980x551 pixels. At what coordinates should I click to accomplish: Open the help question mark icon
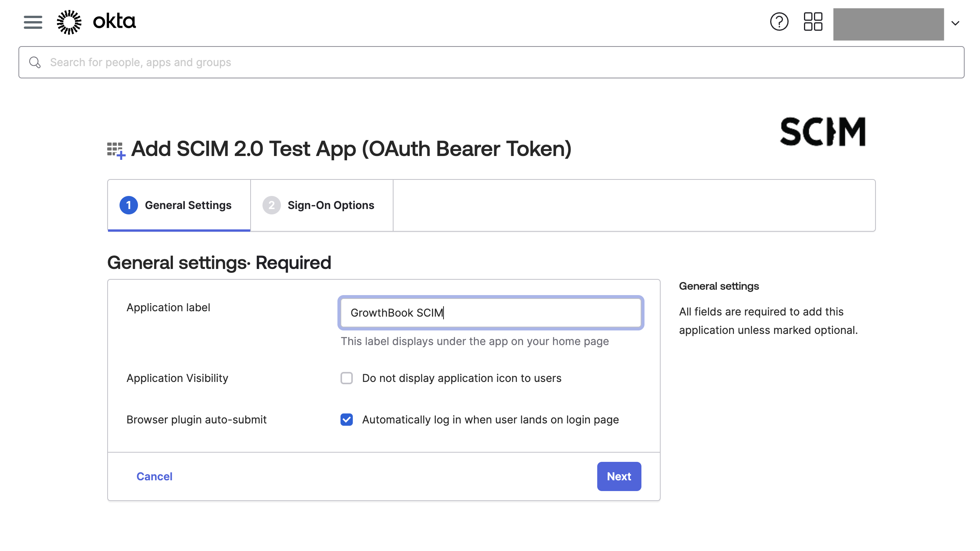(779, 22)
